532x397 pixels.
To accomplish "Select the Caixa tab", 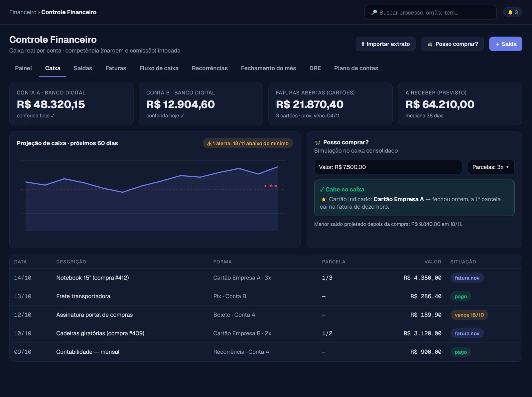I will click(x=53, y=68).
